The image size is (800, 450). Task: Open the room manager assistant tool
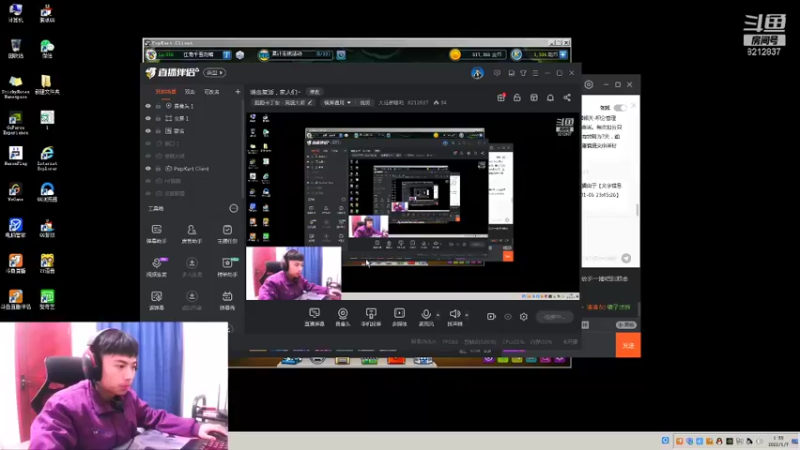click(x=192, y=234)
